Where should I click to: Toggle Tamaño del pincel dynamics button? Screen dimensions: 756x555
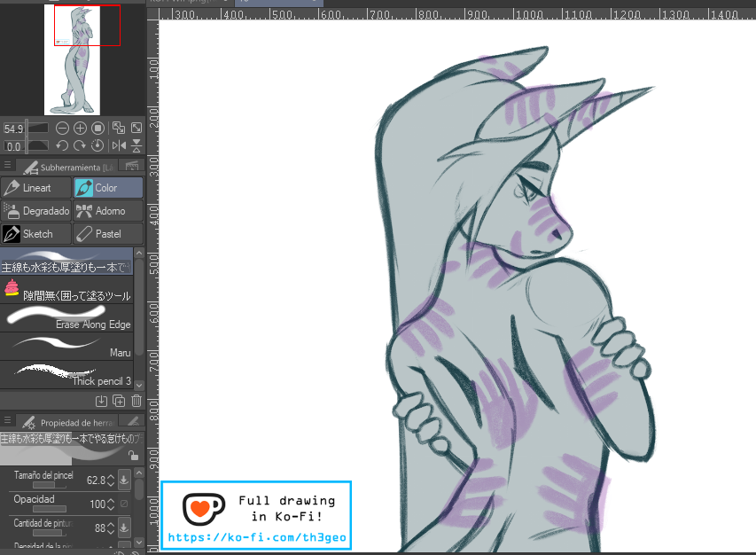point(123,480)
